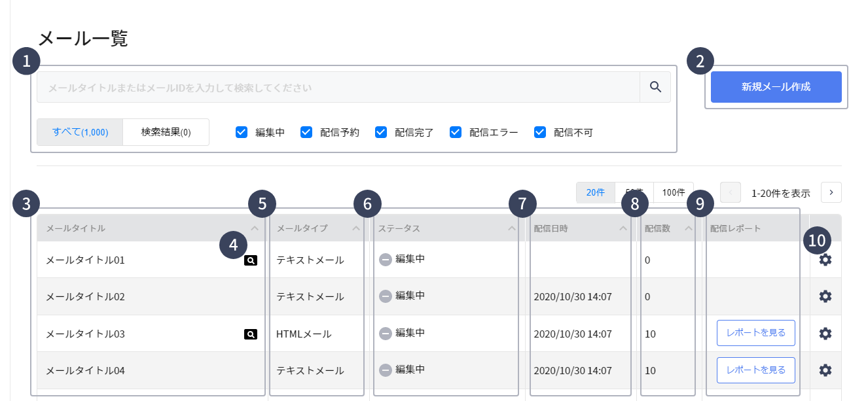Screen dimensions: 868x401
Task: View report for メールタイトル03
Action: pyautogui.click(x=755, y=333)
